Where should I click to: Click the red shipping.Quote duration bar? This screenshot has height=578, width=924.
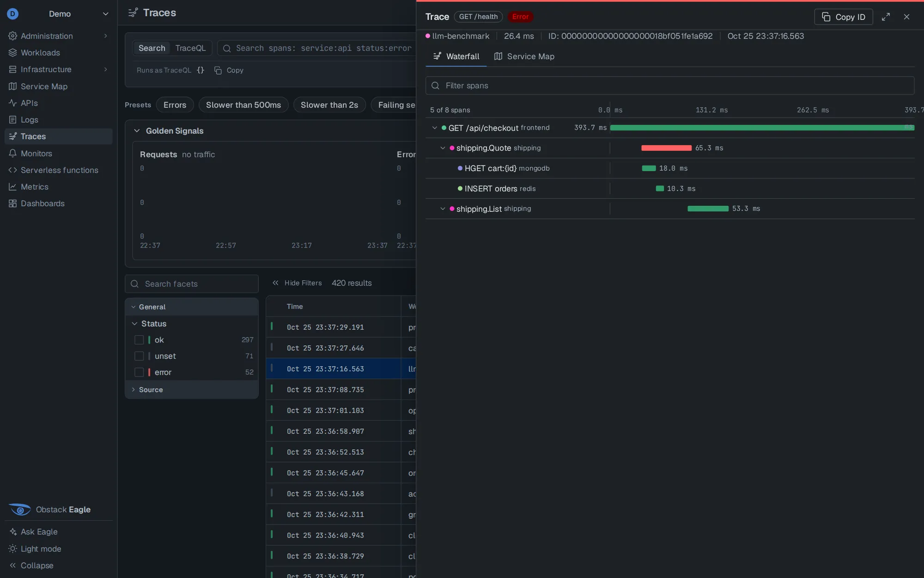point(666,148)
